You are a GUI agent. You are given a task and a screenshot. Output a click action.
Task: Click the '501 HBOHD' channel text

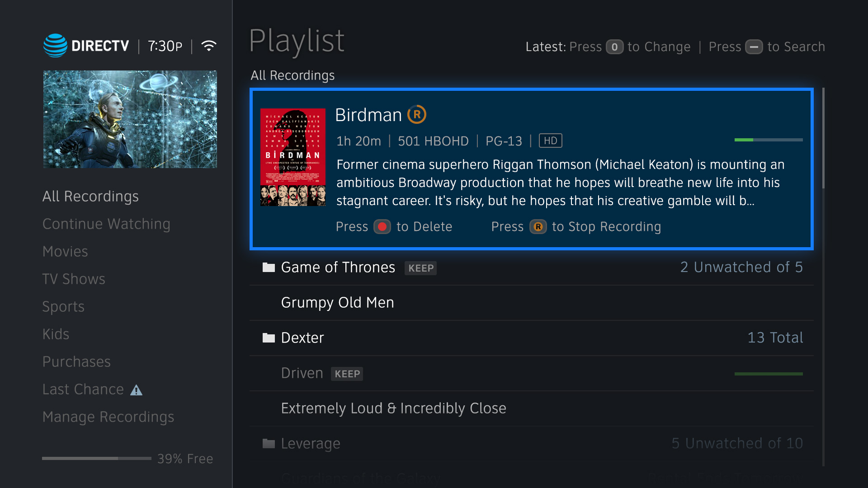pos(433,141)
